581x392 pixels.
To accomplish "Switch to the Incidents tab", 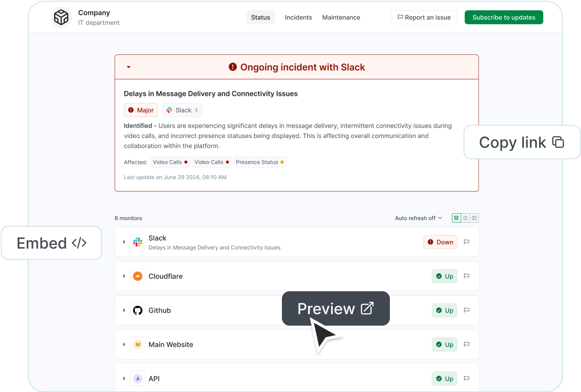I will pyautogui.click(x=298, y=17).
